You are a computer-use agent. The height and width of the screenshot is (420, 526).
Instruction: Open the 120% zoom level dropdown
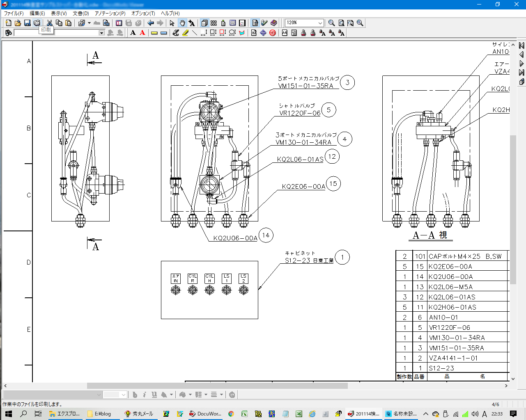[320, 23]
